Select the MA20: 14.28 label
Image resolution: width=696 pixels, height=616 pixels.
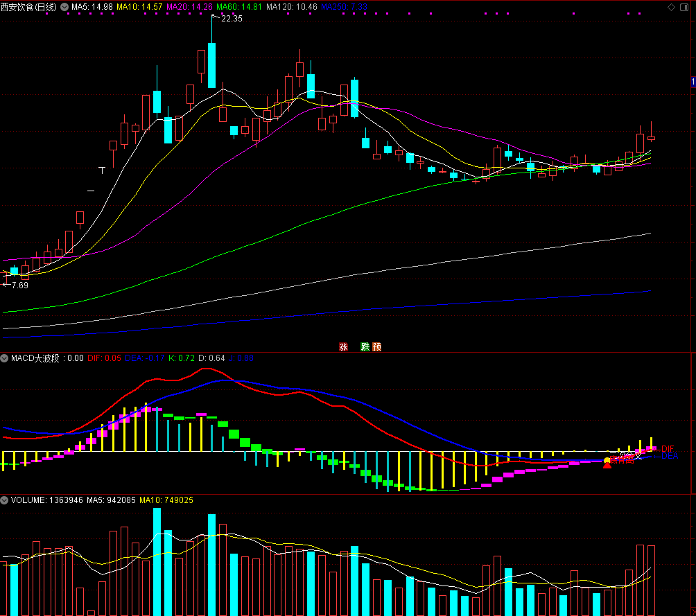click(189, 7)
